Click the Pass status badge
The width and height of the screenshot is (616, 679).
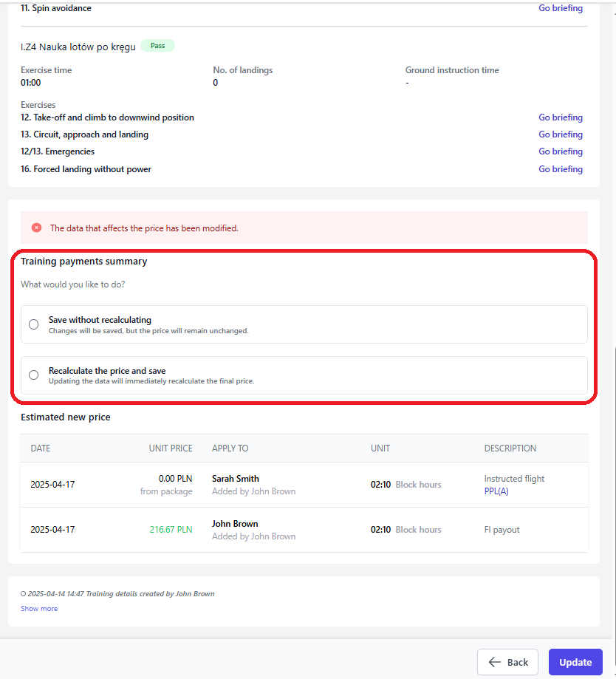point(157,46)
